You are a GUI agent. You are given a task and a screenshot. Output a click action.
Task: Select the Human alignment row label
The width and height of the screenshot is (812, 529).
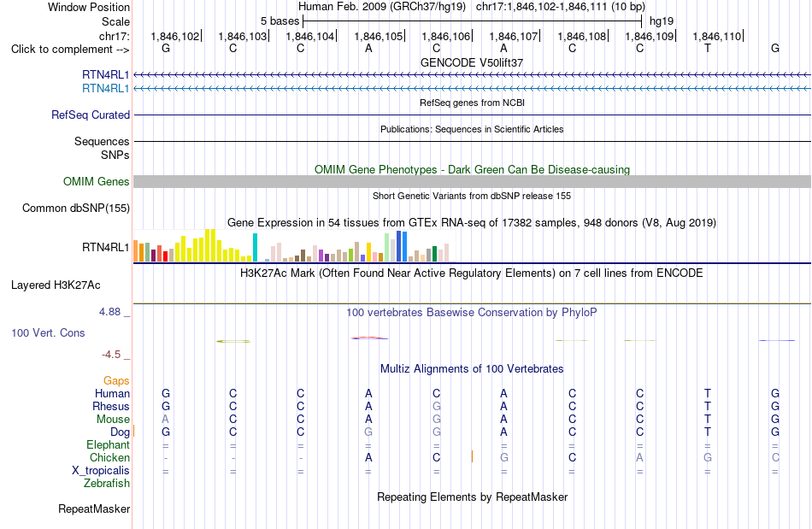[x=112, y=393]
